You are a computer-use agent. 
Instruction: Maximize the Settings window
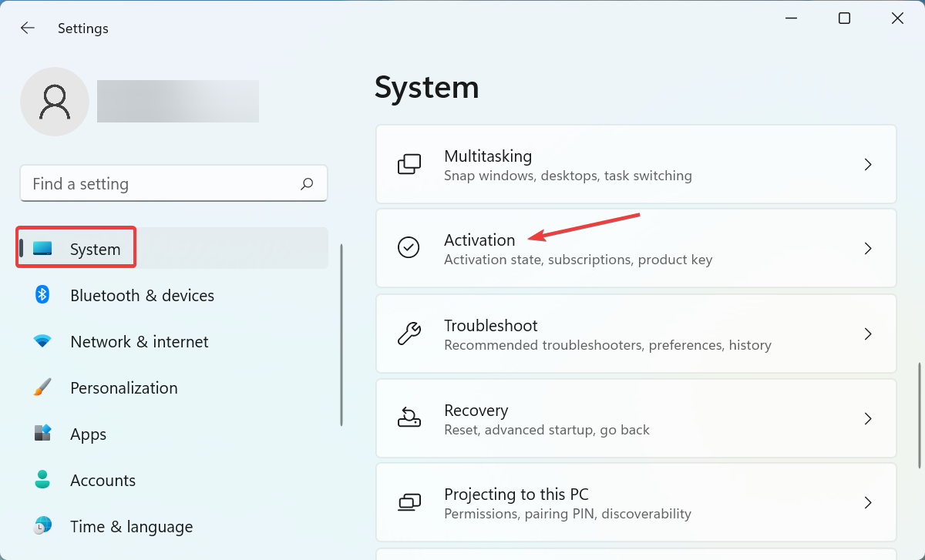click(845, 18)
